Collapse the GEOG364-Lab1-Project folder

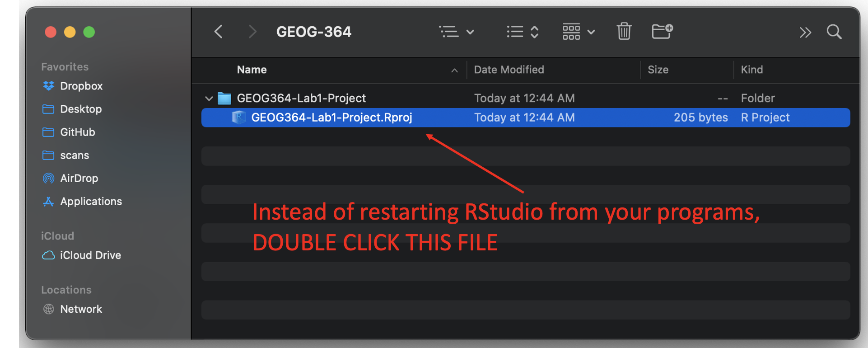209,98
